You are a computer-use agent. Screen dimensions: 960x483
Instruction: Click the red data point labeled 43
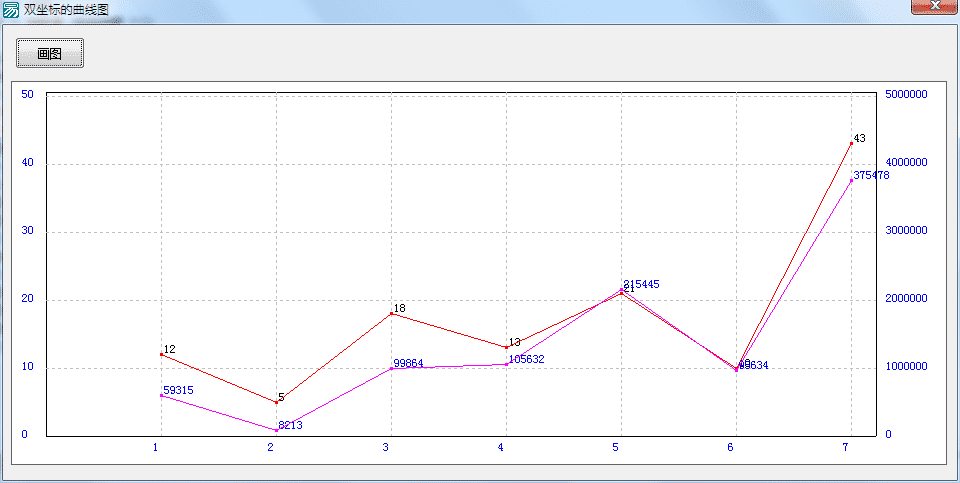[x=851, y=143]
